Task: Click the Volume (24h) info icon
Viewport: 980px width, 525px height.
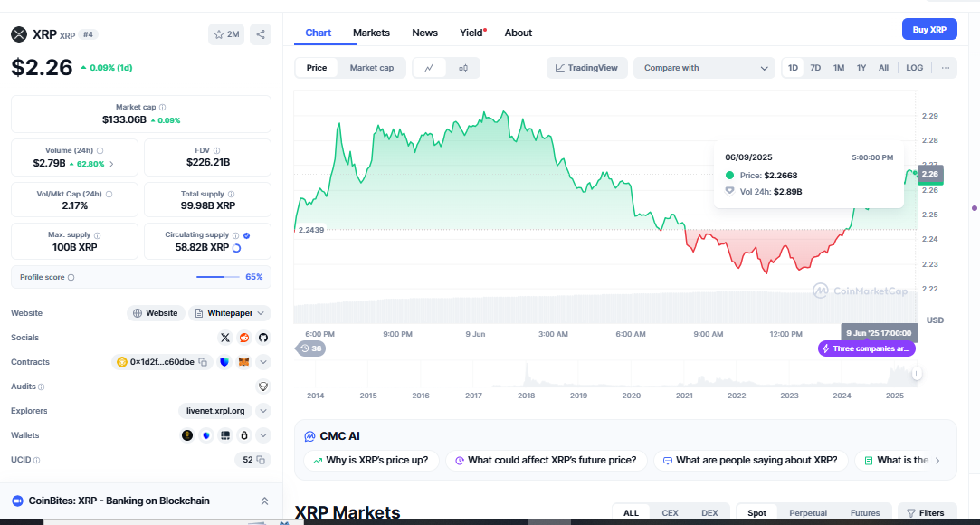Action: [x=100, y=150]
